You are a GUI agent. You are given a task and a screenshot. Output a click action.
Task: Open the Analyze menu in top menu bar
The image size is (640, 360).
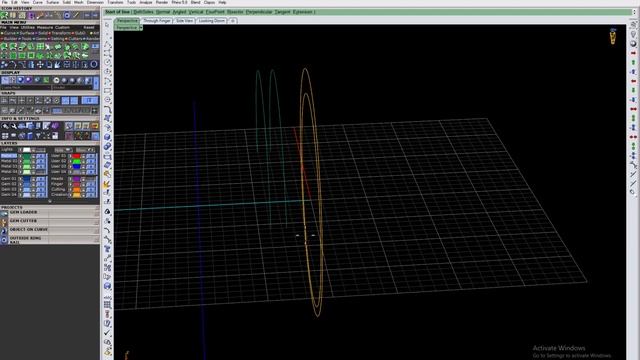pos(146,2)
